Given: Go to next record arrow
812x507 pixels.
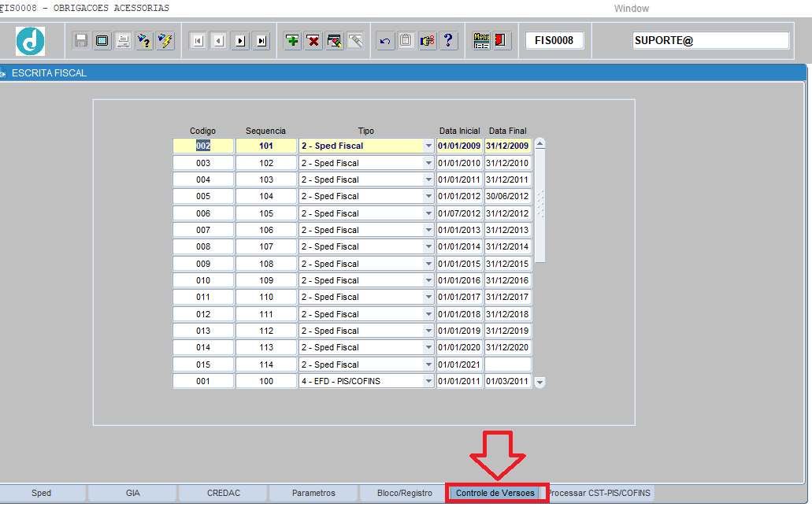Looking at the screenshot, I should pos(240,40).
